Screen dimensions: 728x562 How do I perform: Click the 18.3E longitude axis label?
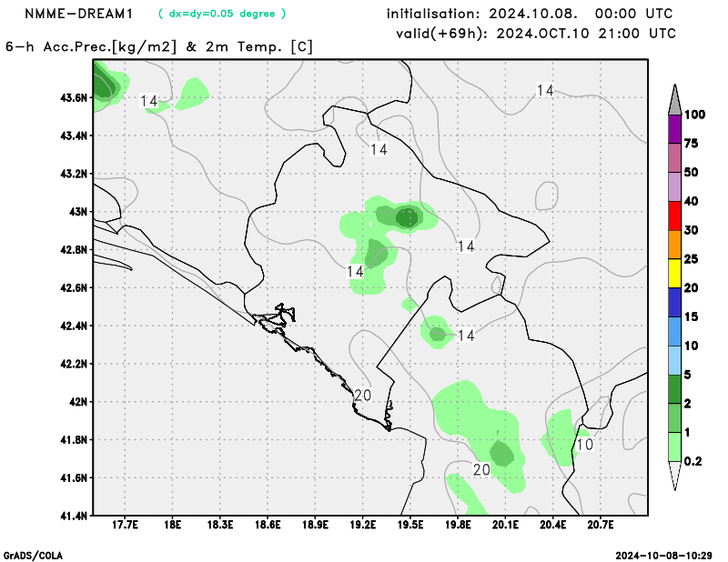click(219, 525)
